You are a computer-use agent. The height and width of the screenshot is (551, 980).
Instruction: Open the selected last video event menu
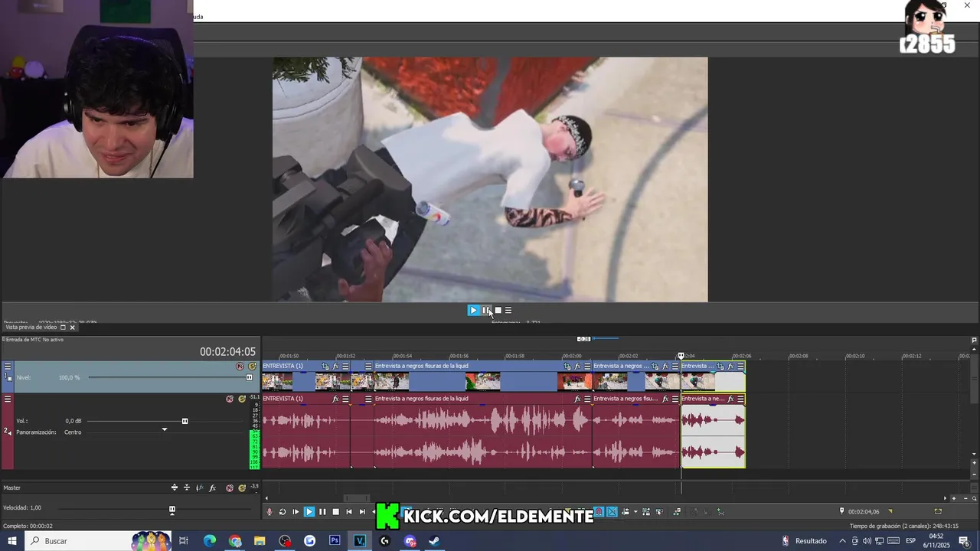click(x=740, y=367)
